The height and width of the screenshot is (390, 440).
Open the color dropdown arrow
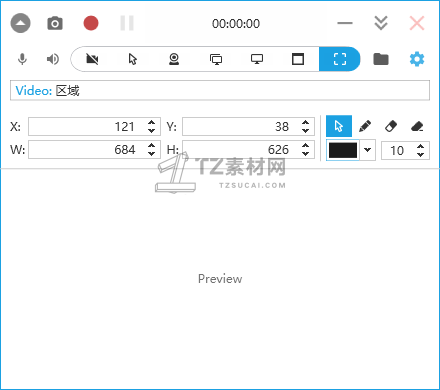pos(367,150)
